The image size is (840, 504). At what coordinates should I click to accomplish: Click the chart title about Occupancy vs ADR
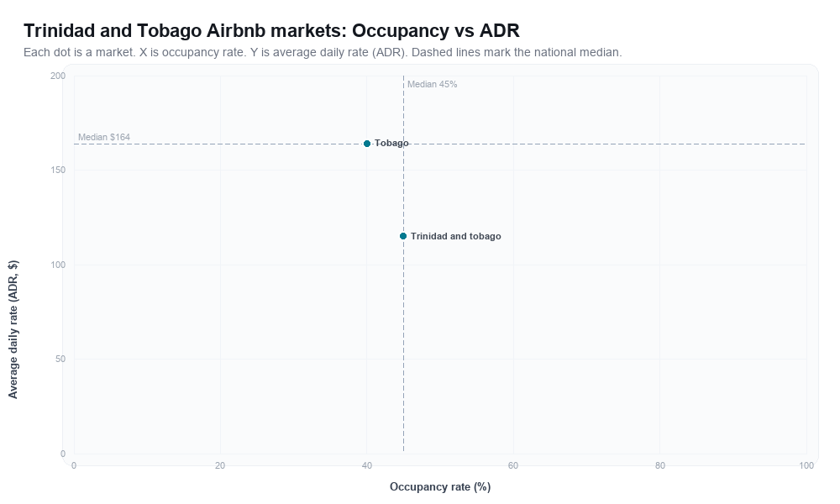coord(271,30)
